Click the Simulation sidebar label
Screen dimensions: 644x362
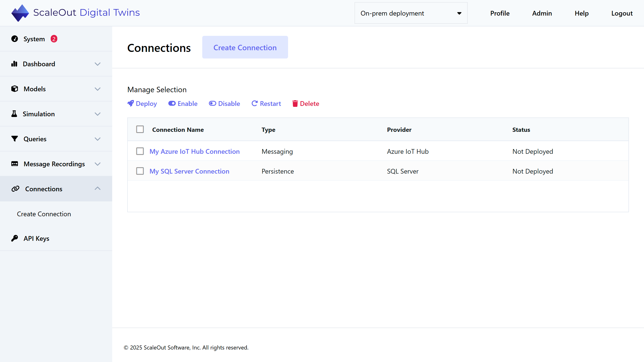click(39, 114)
